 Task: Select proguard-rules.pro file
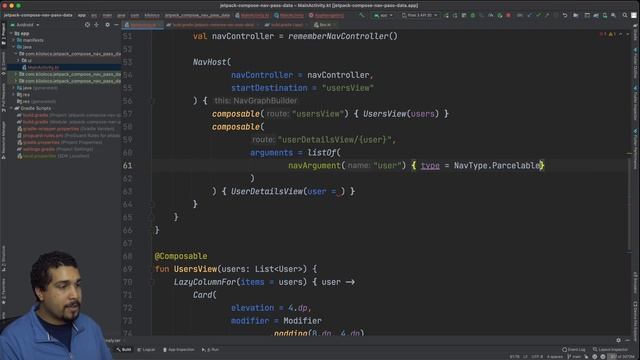69,136
